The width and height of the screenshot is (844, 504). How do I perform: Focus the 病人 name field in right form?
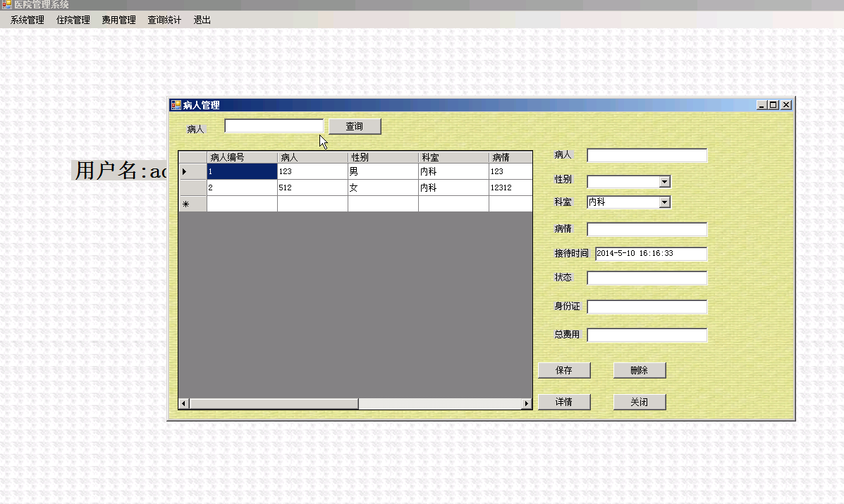(x=647, y=156)
